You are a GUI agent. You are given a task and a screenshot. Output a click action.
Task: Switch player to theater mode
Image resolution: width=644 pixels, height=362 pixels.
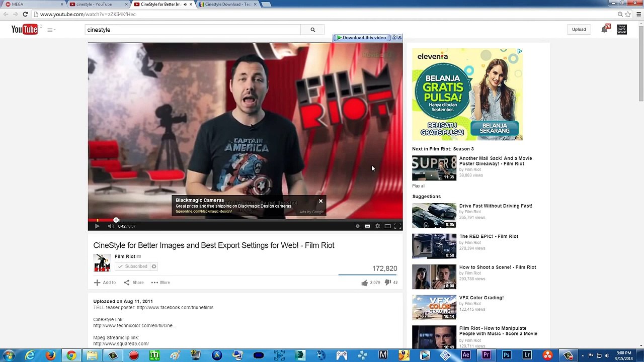[387, 226]
